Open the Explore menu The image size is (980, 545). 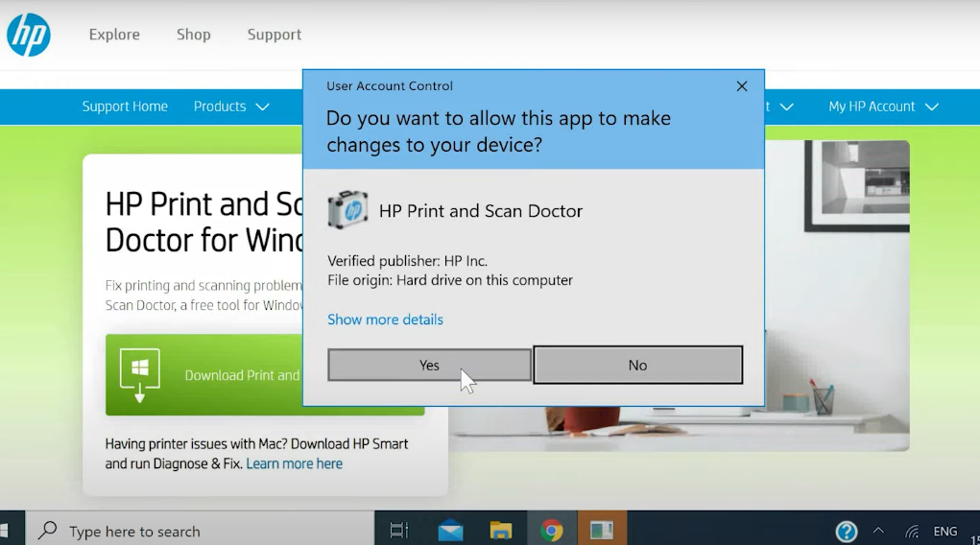pos(114,35)
